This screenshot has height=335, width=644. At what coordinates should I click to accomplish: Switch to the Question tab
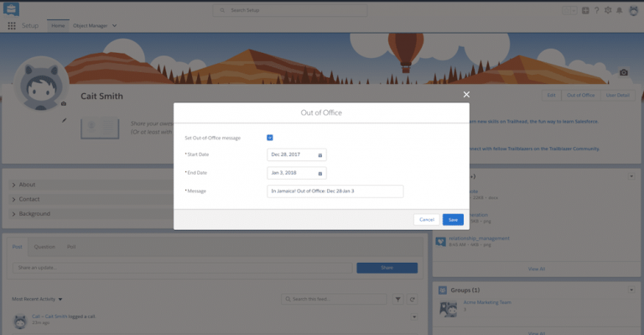[x=44, y=247]
